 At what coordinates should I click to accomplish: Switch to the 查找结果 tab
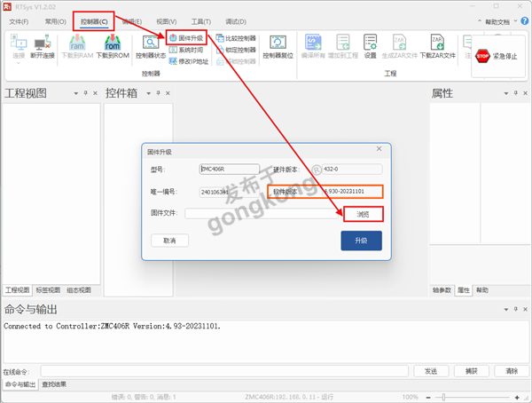click(54, 384)
